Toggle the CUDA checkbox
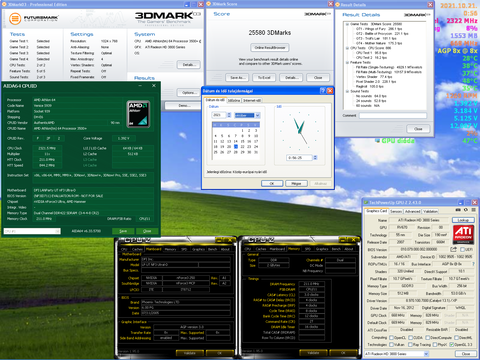Image resolution: width=480 pixels, height=360 pixels. pos(411,338)
